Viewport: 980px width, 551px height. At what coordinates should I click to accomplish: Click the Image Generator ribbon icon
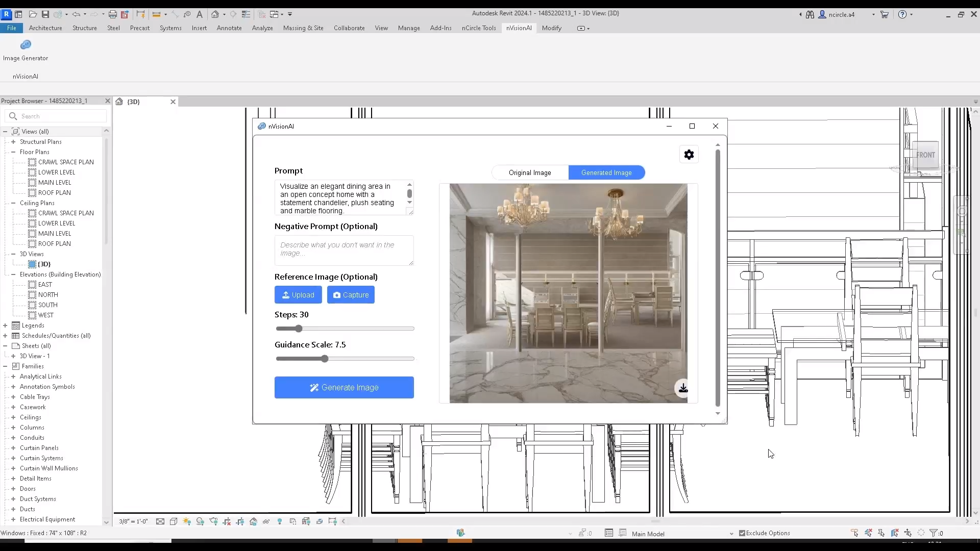[x=26, y=45]
